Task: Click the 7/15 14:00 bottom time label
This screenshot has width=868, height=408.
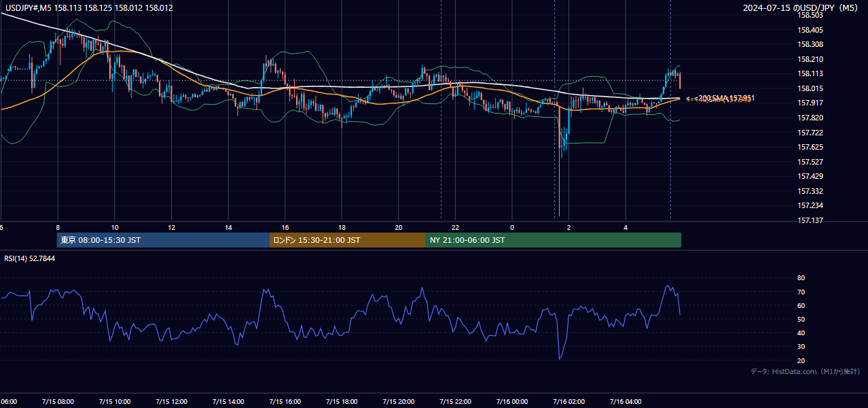Action: click(x=228, y=402)
